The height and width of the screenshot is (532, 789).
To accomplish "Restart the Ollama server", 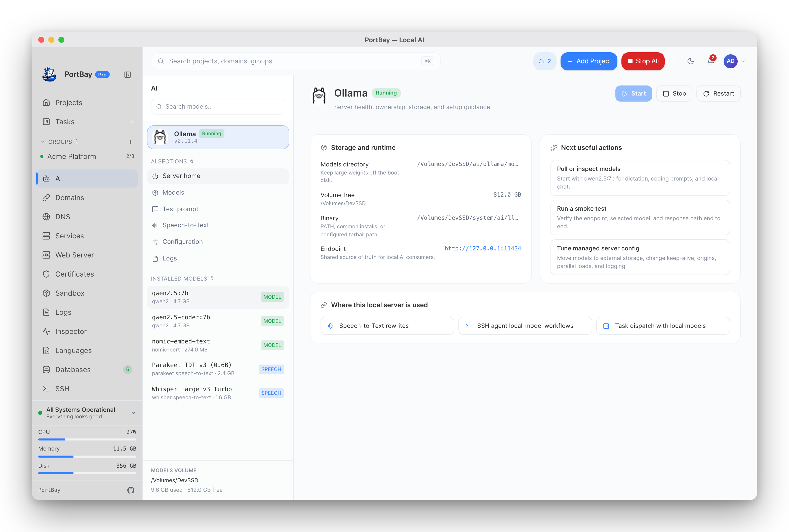I will click(x=718, y=93).
